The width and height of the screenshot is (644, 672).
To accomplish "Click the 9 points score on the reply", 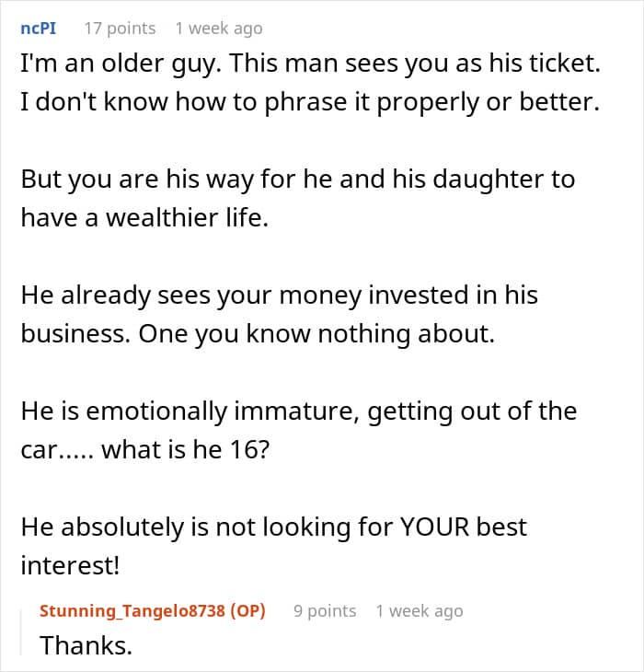I will 325,611.
